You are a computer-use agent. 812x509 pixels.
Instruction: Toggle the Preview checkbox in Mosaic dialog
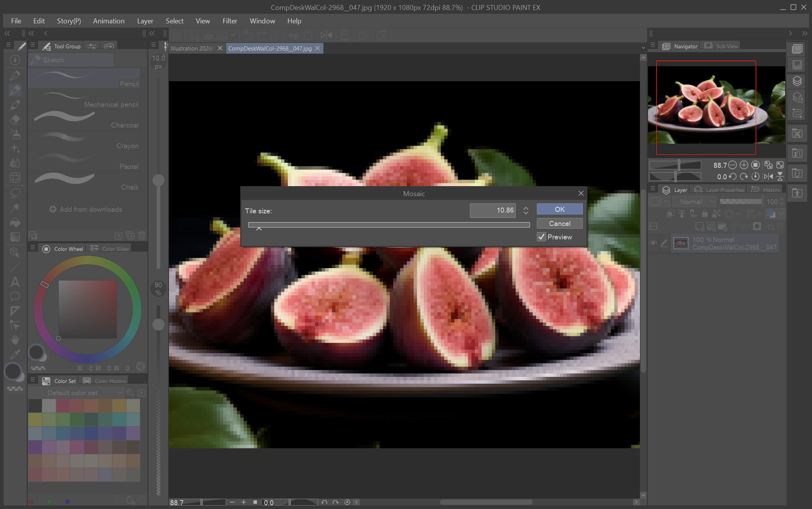pos(541,237)
